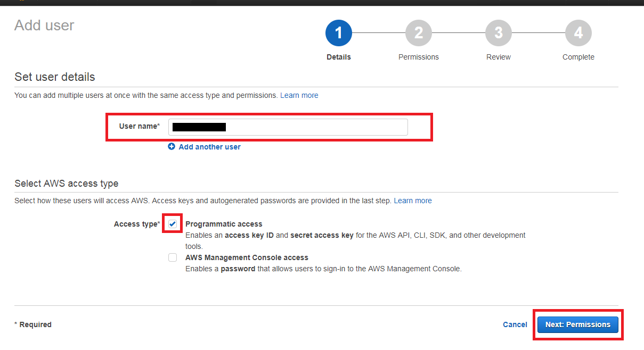Click the blue Details step circle
This screenshot has height=350, width=644.
click(338, 32)
